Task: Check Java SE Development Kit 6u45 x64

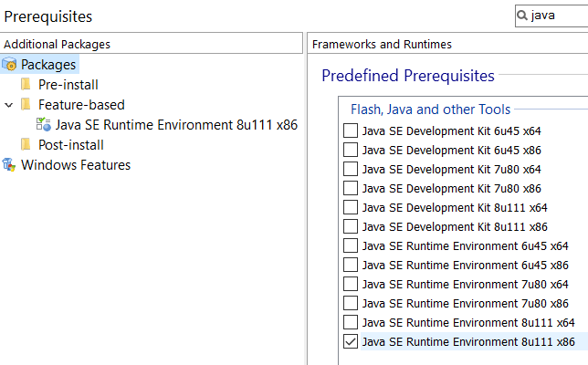Action: pos(351,130)
